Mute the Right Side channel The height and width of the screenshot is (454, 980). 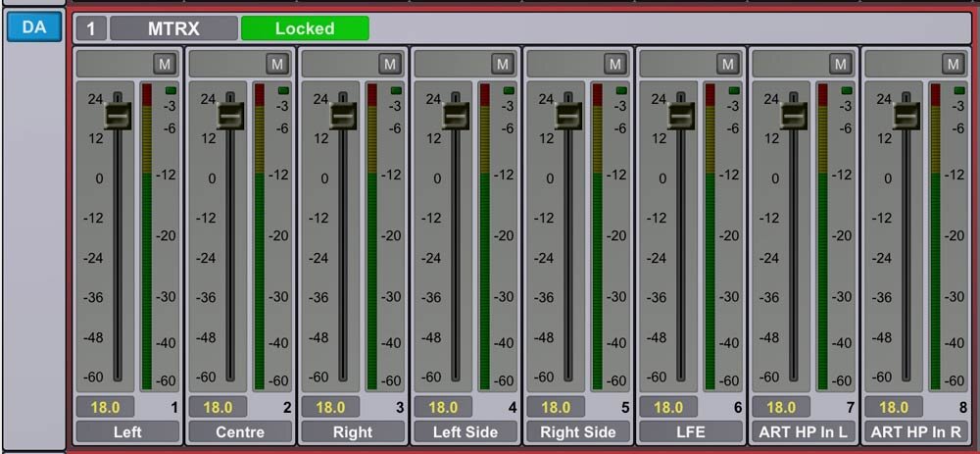(x=615, y=64)
